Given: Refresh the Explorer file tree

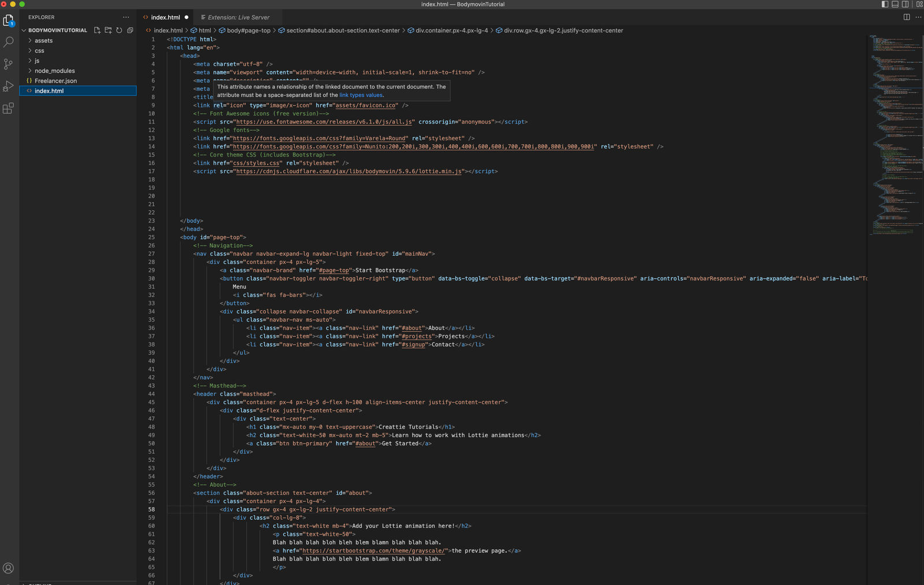Looking at the screenshot, I should [119, 30].
